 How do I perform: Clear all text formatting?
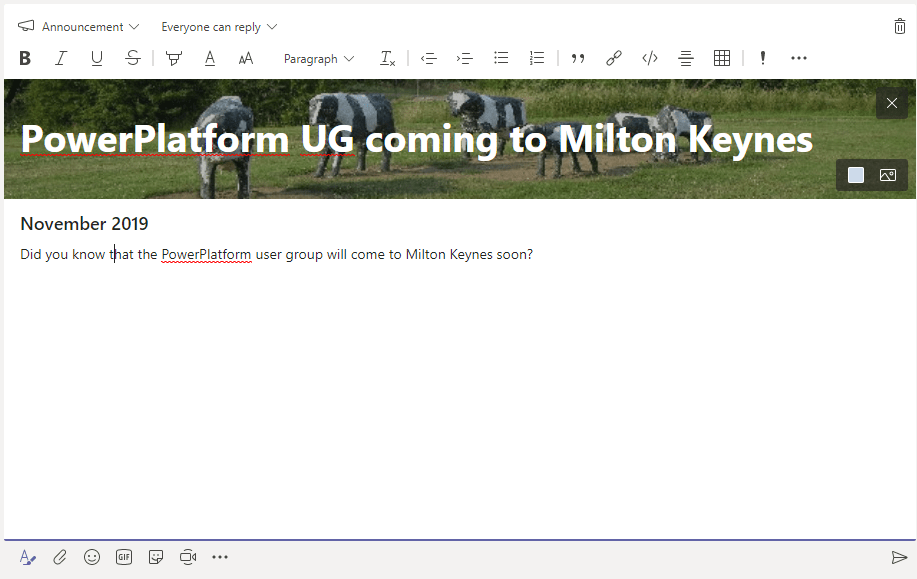coord(387,58)
